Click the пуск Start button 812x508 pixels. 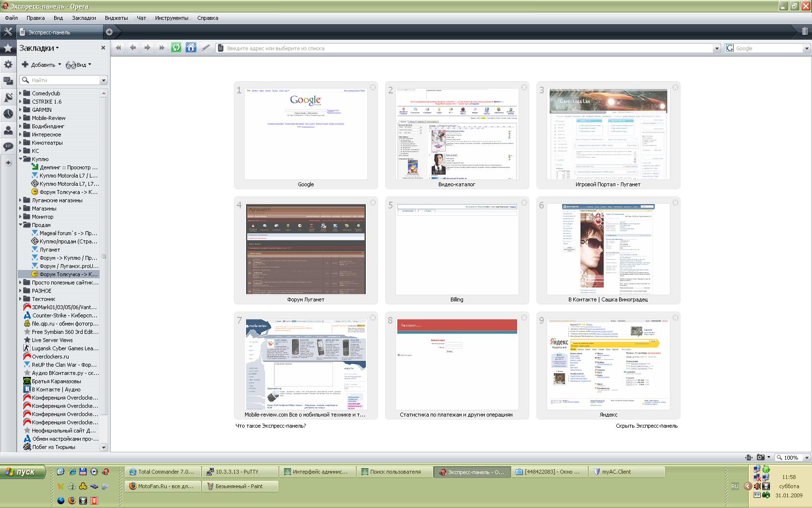click(x=23, y=472)
